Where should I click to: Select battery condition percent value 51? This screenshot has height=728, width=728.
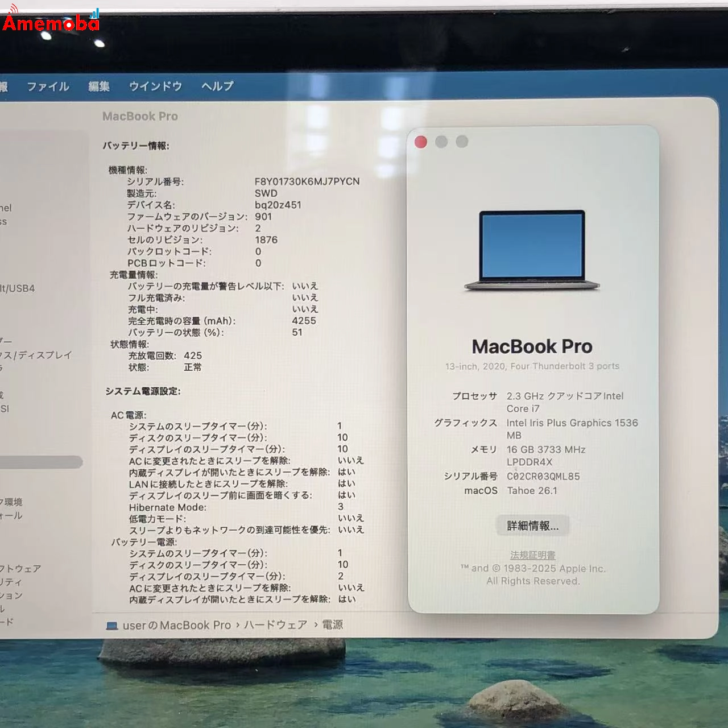pyautogui.click(x=297, y=332)
